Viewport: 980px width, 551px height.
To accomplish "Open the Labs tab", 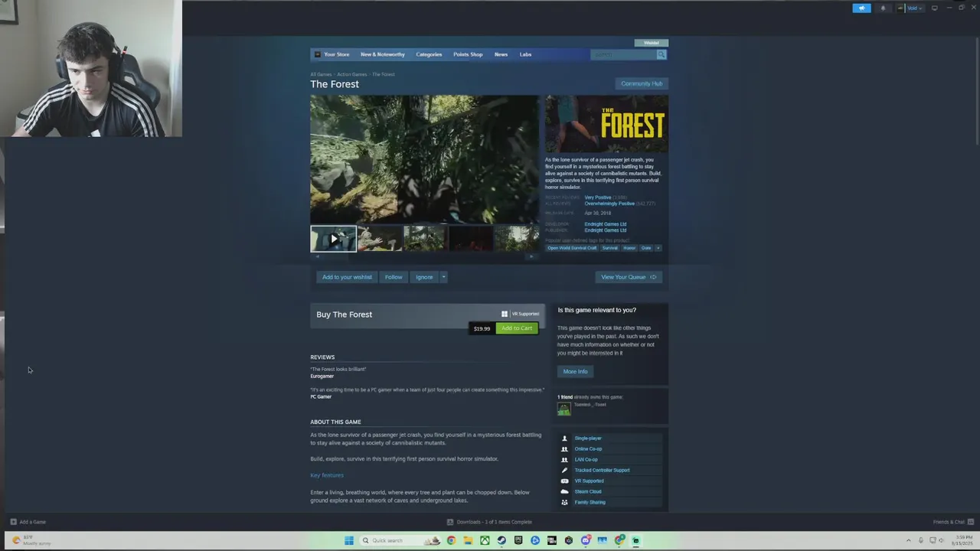I will click(525, 54).
